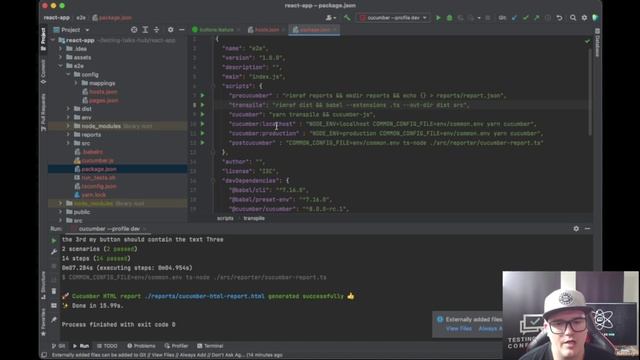Open Project panel options gear
The height and width of the screenshot is (360, 640).
[171, 30]
